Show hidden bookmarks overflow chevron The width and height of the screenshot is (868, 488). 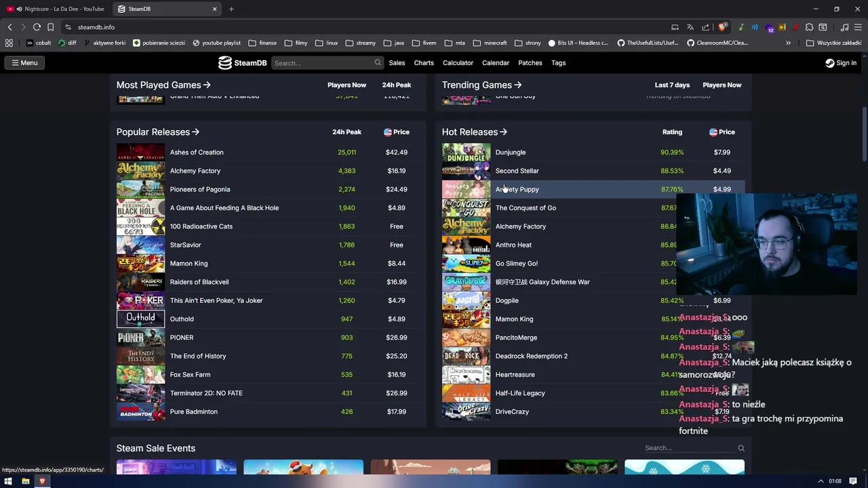point(788,43)
